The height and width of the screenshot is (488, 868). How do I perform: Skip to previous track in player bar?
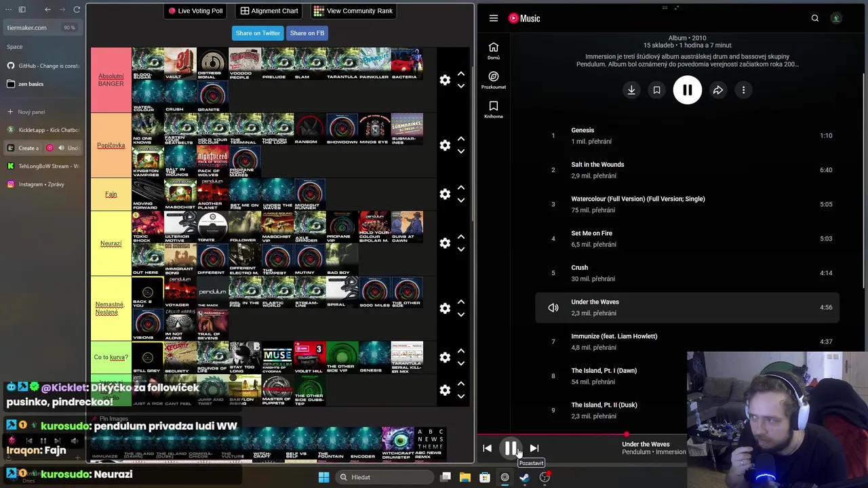point(487,448)
